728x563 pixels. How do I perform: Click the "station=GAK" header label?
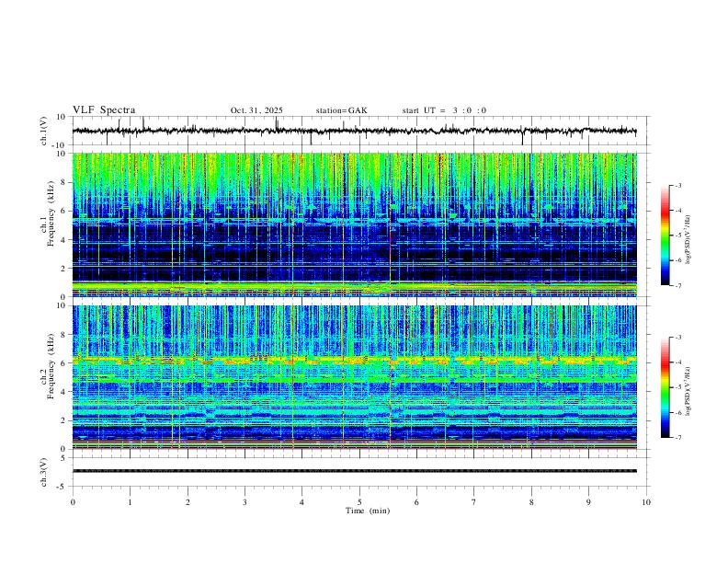coord(341,110)
